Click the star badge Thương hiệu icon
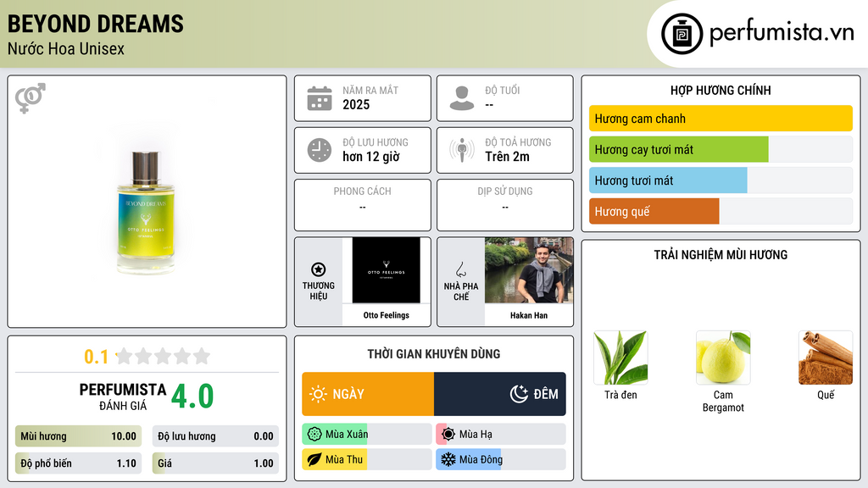Image resolution: width=868 pixels, height=488 pixels. tap(319, 269)
